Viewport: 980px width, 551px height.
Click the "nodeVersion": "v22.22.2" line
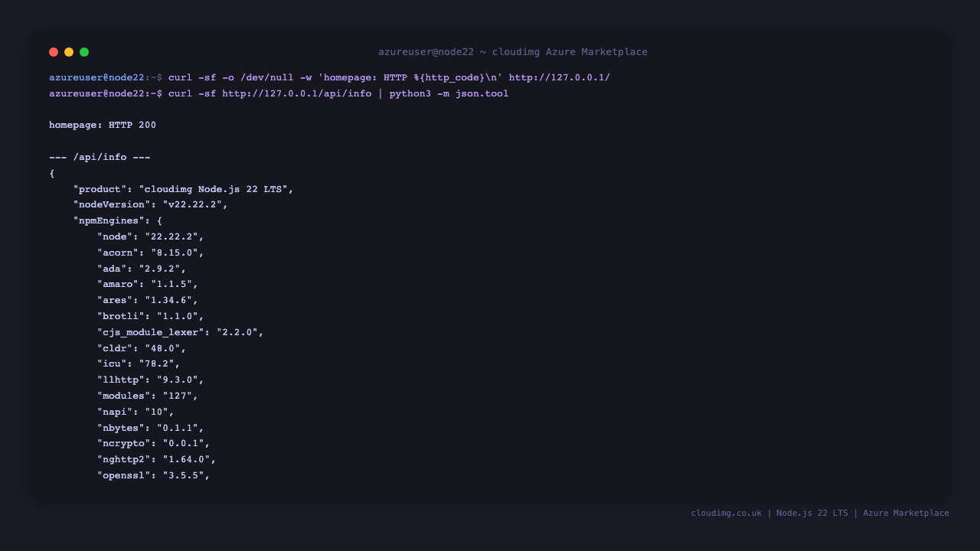(x=151, y=204)
